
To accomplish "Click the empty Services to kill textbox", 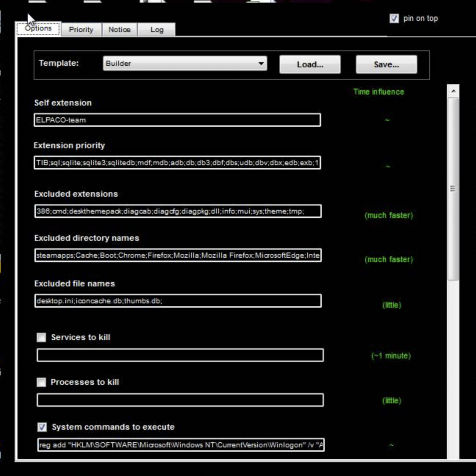I will (180, 355).
